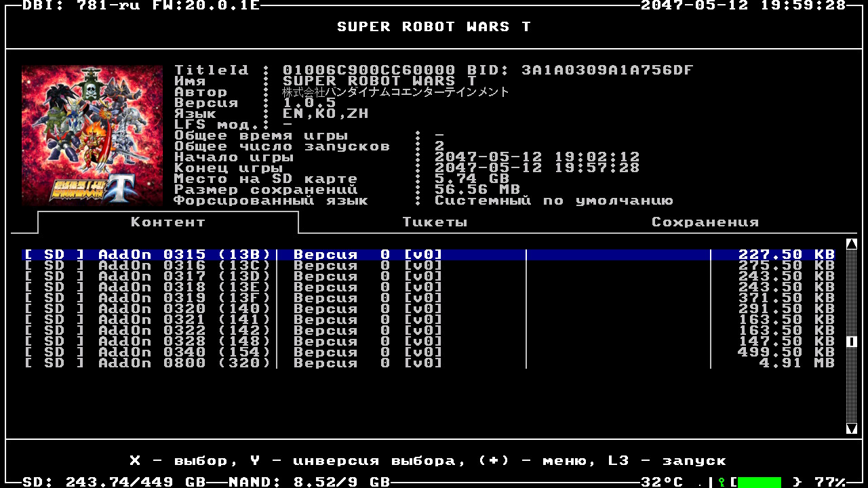
Task: Click the temperature readout 32°C
Action: 662,482
